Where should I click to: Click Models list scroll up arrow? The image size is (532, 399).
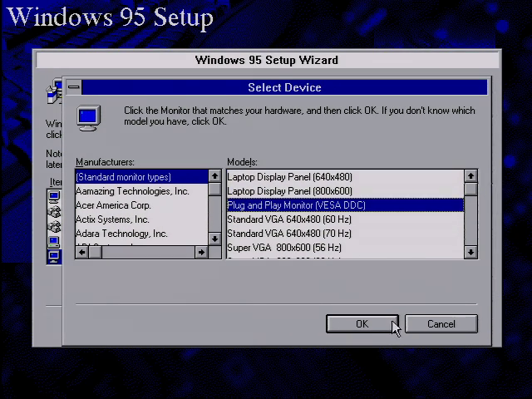click(471, 176)
